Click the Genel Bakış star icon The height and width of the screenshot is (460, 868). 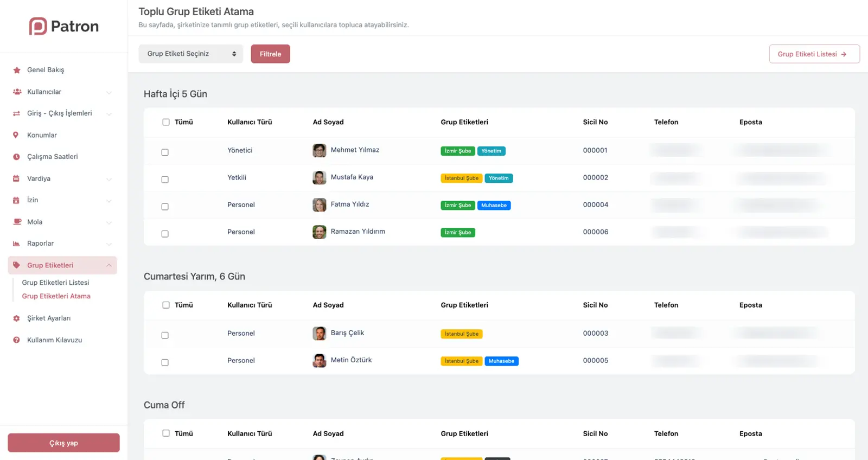[16, 70]
